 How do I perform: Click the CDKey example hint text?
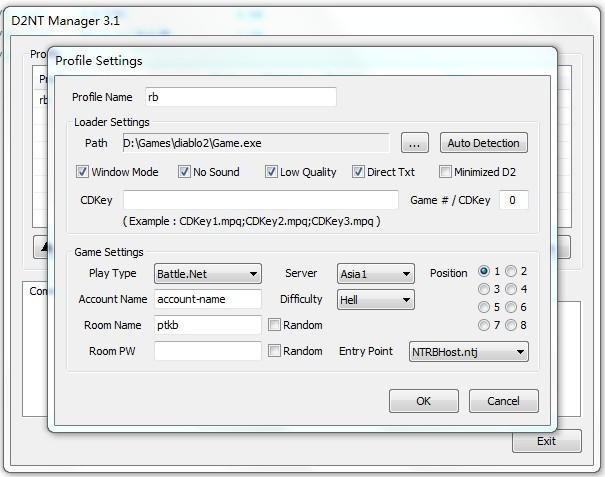252,221
